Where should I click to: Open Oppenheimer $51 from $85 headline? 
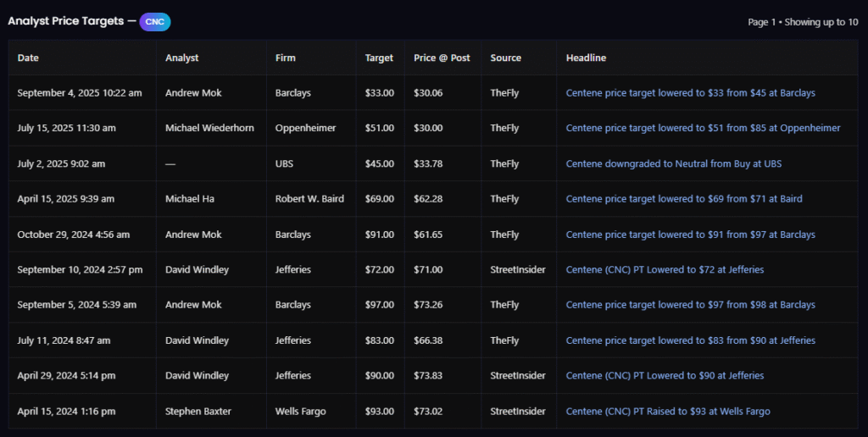[x=703, y=128]
